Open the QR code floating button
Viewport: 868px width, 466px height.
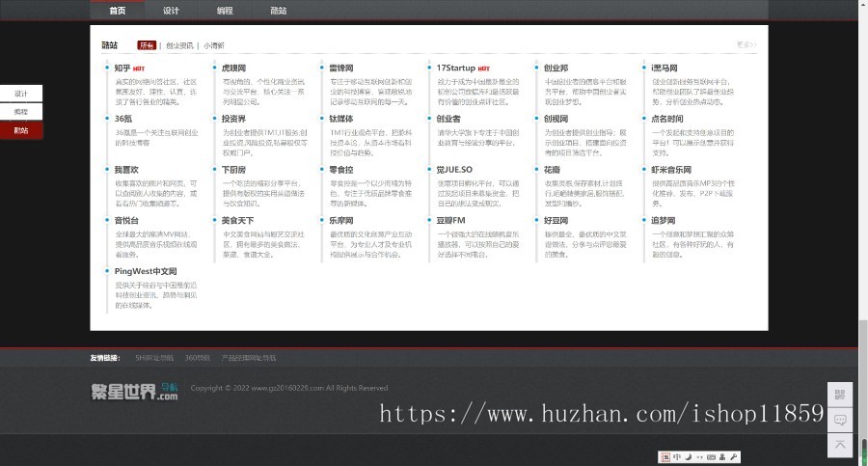[840, 395]
